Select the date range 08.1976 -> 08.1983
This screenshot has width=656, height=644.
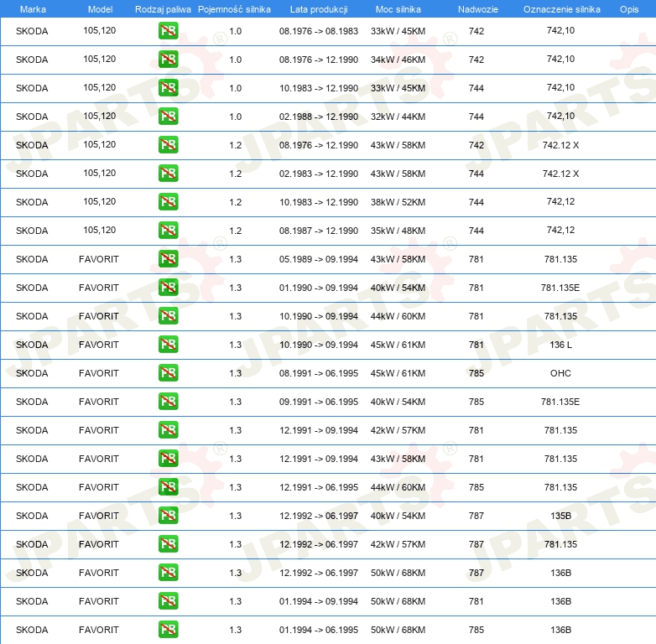[319, 31]
